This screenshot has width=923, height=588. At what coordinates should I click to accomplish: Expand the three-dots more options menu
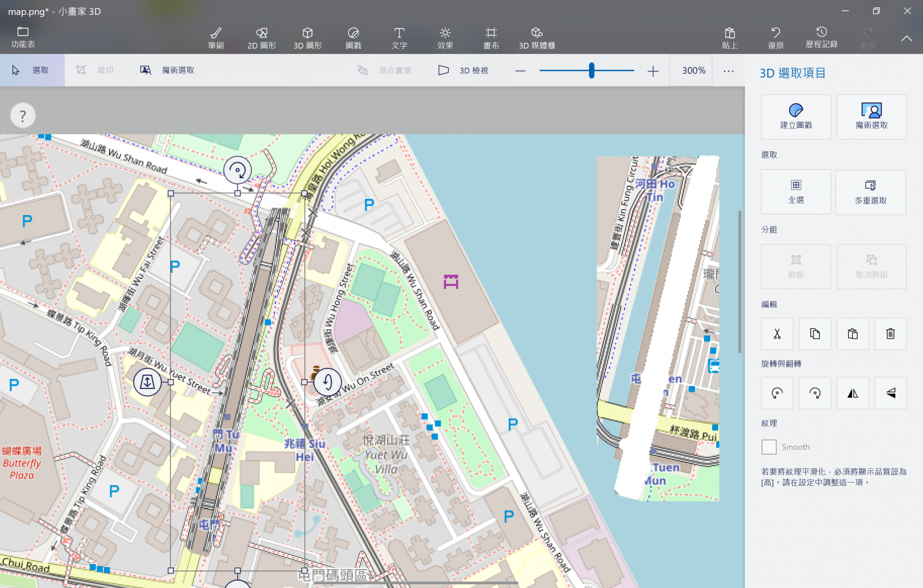click(x=728, y=71)
